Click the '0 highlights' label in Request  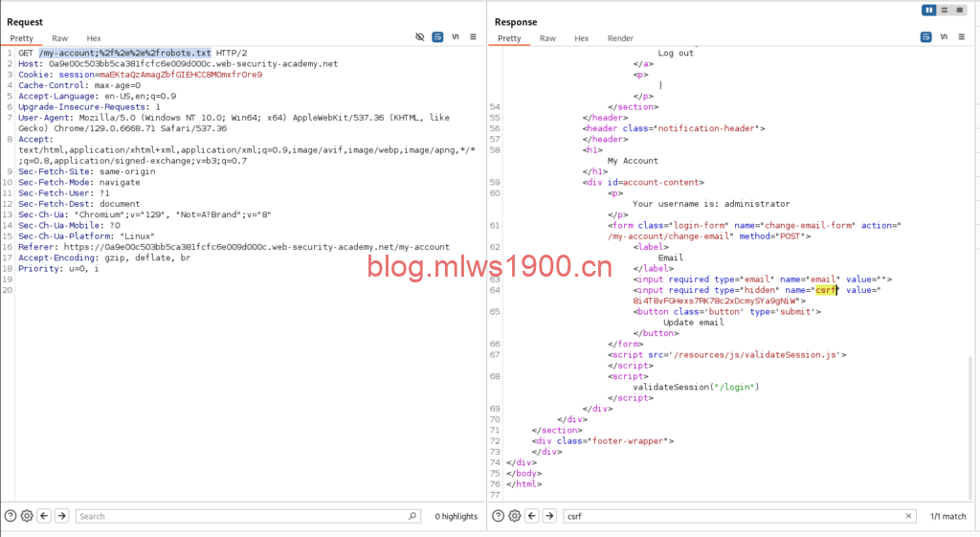(x=457, y=516)
